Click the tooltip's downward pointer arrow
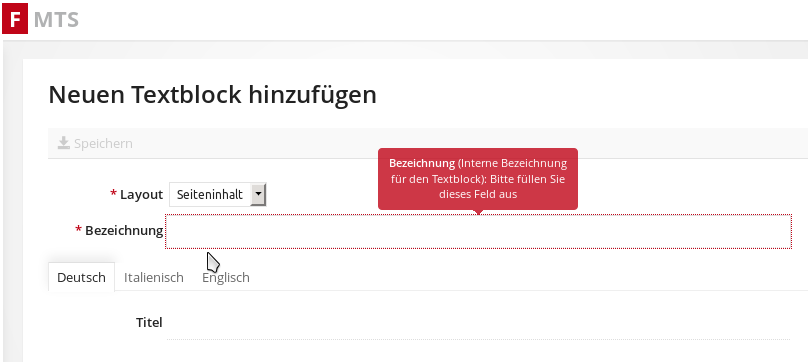The image size is (808, 362). [478, 211]
